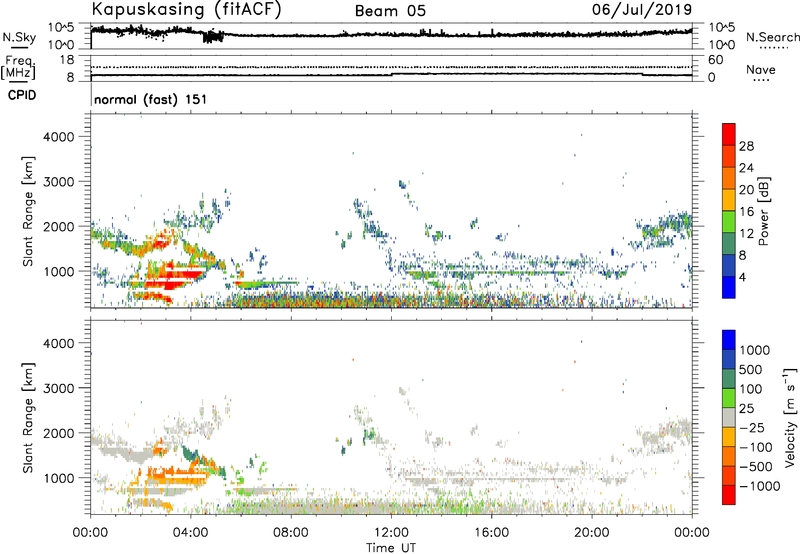
Task: Click the "Power [dB]" color bar title
Action: pos(763,211)
